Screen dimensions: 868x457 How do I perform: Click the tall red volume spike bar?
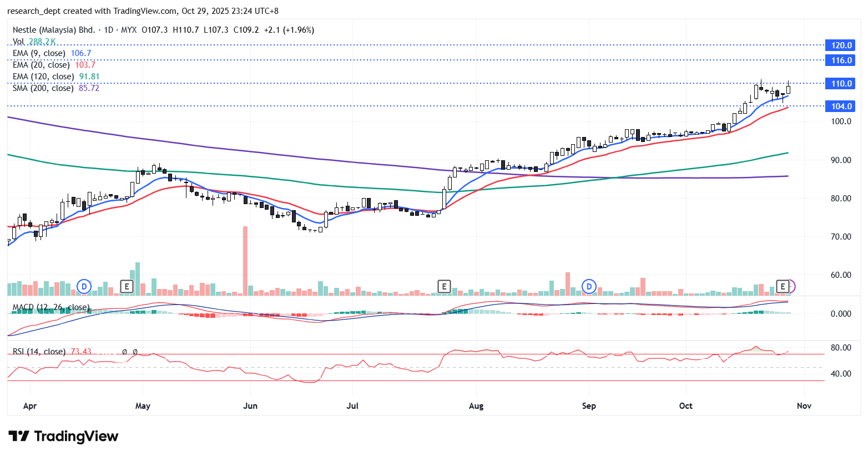(x=245, y=260)
